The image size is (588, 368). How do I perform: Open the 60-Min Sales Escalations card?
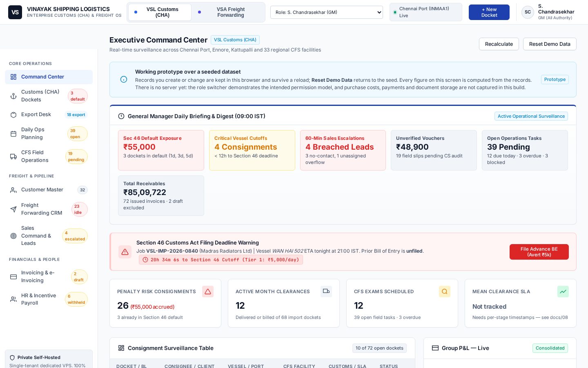(343, 150)
